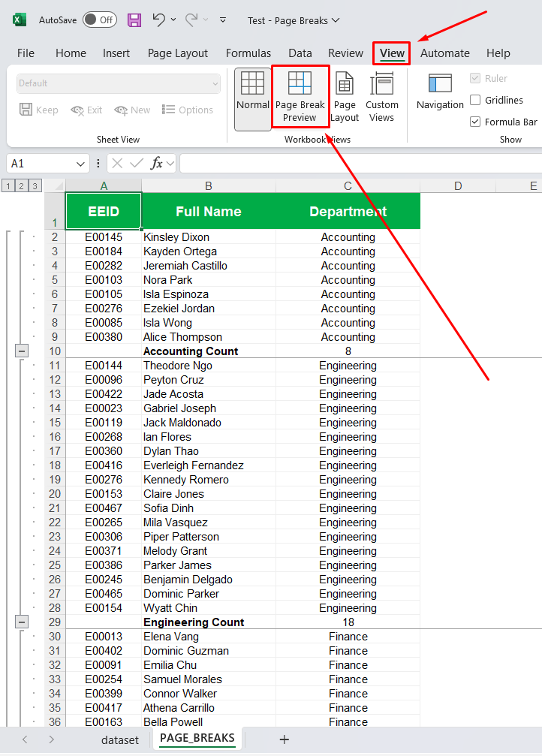The width and height of the screenshot is (542, 756).
Task: Enable the Gridlines checkbox
Action: (475, 100)
